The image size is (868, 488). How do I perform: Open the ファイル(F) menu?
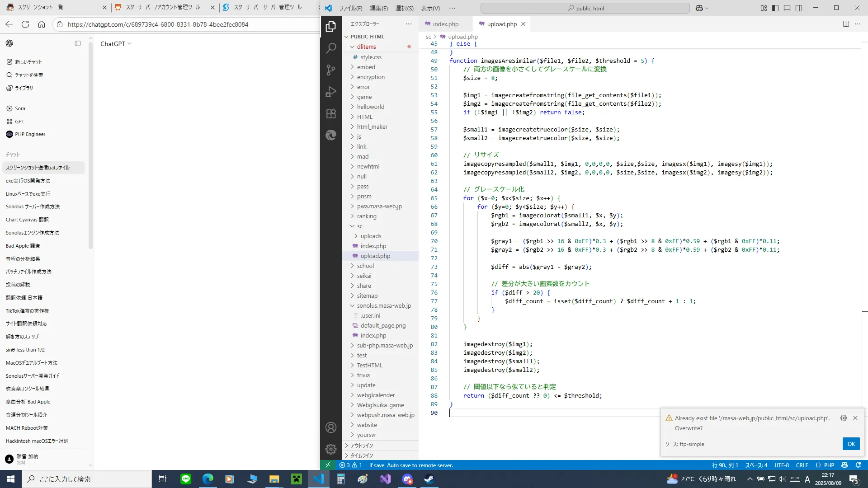pos(351,8)
